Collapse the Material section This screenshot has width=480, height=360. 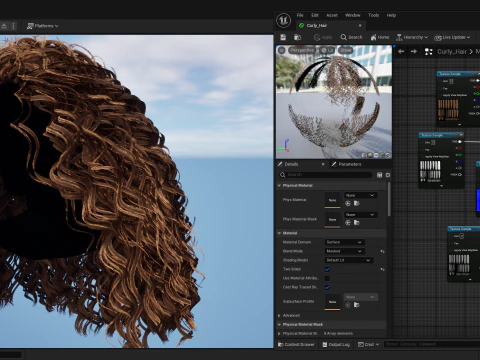tap(279, 233)
